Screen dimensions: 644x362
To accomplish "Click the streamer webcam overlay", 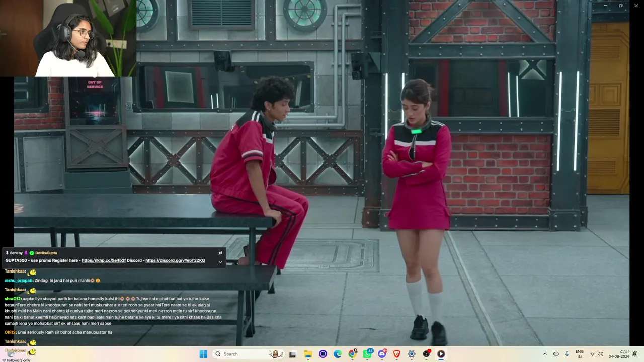I will pyautogui.click(x=68, y=38).
